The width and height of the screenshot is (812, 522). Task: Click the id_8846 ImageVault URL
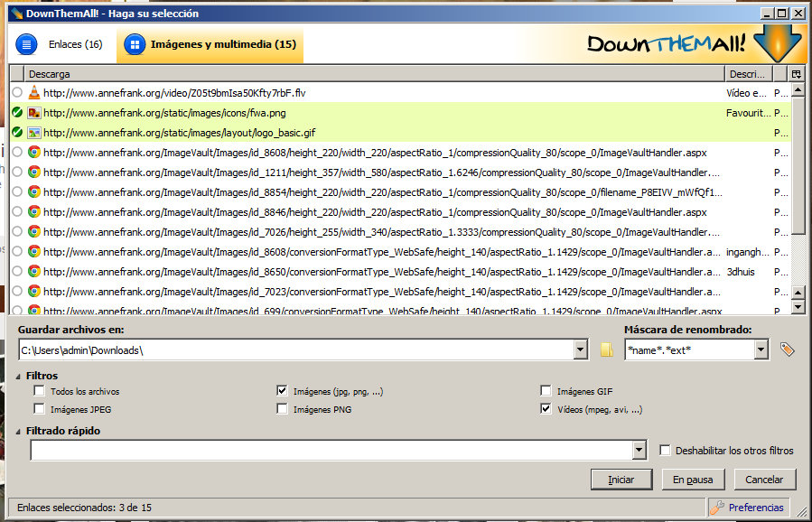tap(375, 212)
